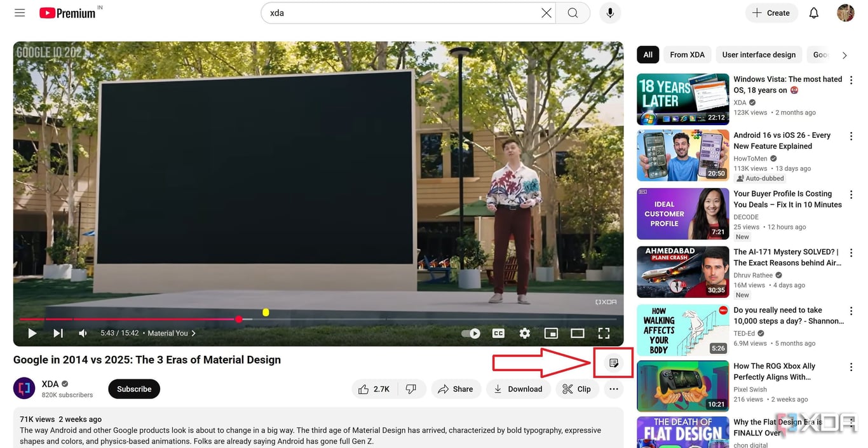Open options menu for Android 16 vs iOS 26
Viewport: 868px width, 448px height.
click(851, 136)
